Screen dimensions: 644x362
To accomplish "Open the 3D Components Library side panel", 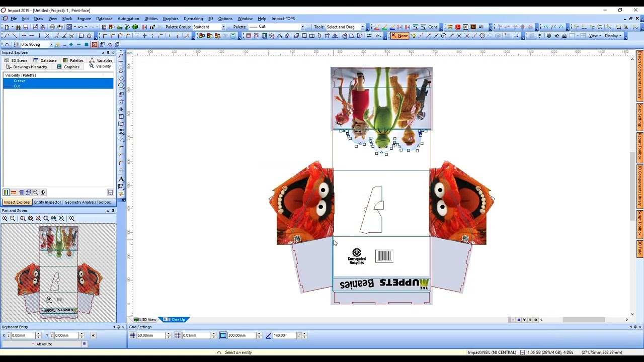I will click(x=640, y=185).
